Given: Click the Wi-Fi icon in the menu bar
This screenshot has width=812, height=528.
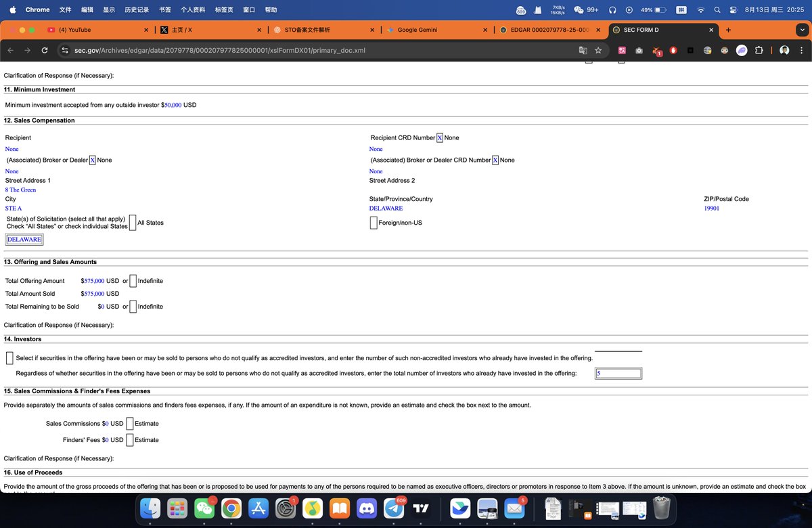Looking at the screenshot, I should pos(701,10).
